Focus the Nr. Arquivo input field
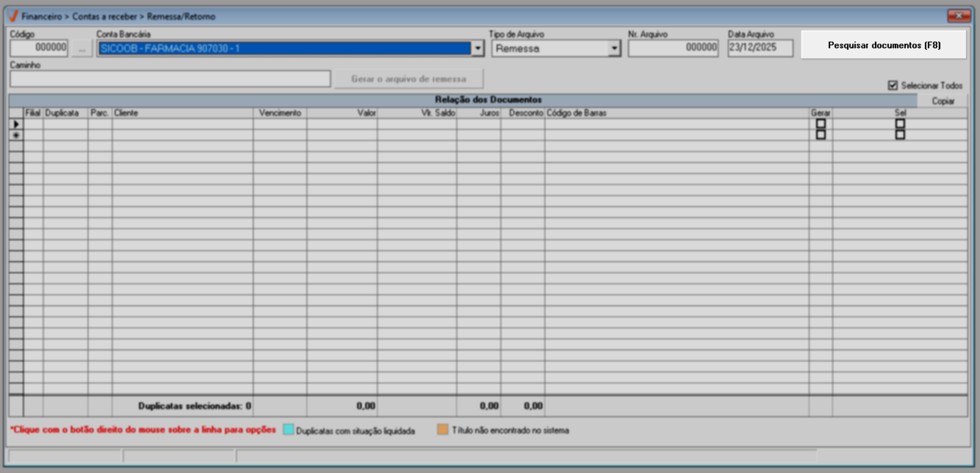Viewport: 980px width, 473px height. click(x=673, y=48)
